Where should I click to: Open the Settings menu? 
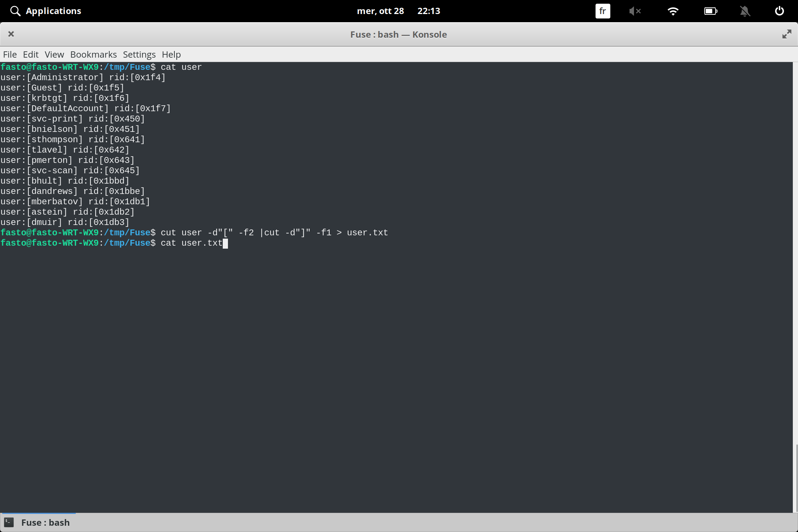click(x=139, y=54)
